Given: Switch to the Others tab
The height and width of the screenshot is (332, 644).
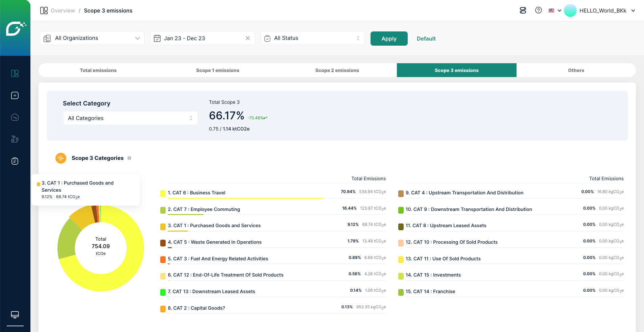Looking at the screenshot, I should click(576, 70).
